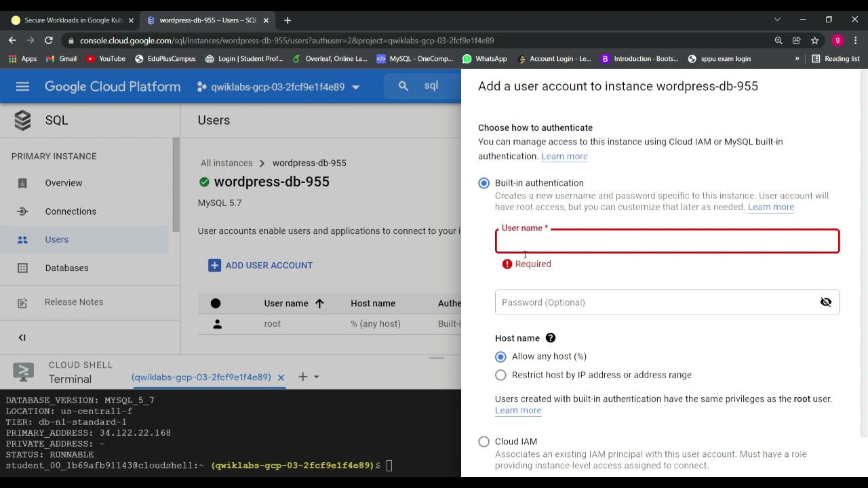The width and height of the screenshot is (868, 488).
Task: Select Cloud IAM authentication radio button
Action: 484,441
